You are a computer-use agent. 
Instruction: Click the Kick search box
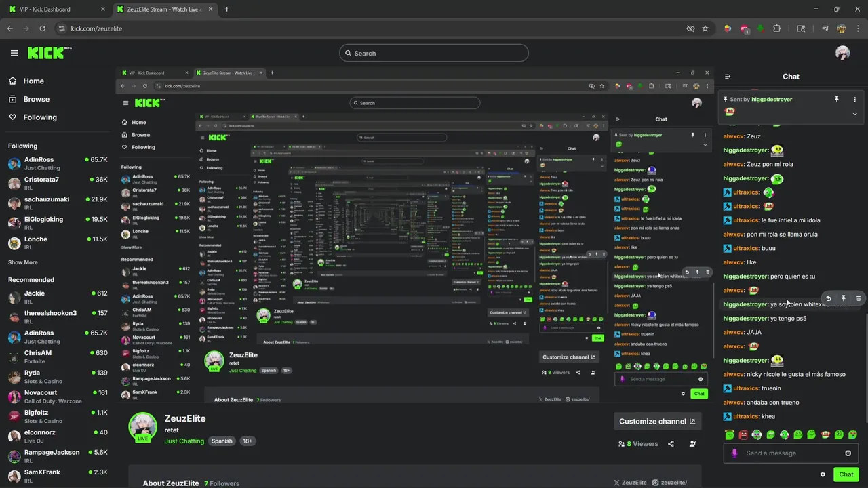pyautogui.click(x=433, y=53)
